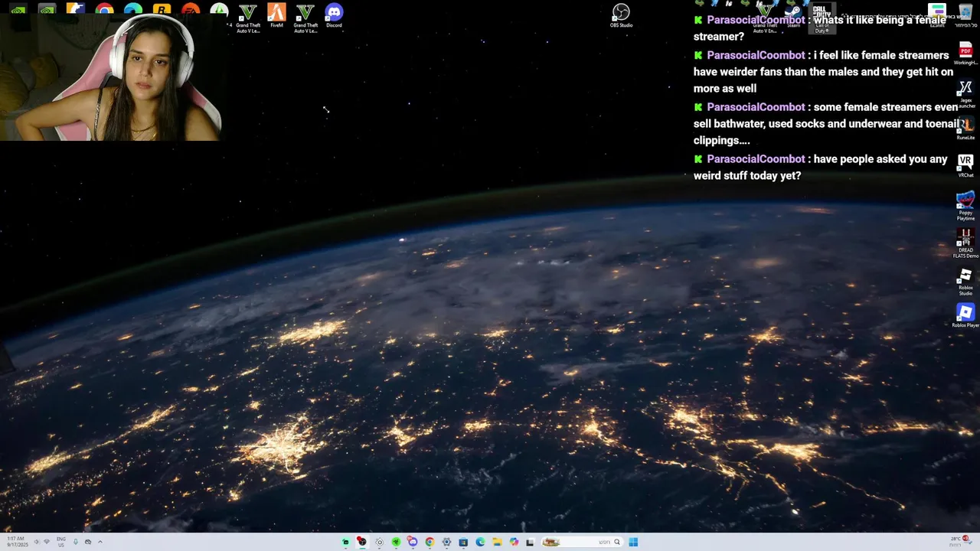
Task: Click chat message starting "i feel like female streamers"
Action: pyautogui.click(x=824, y=72)
